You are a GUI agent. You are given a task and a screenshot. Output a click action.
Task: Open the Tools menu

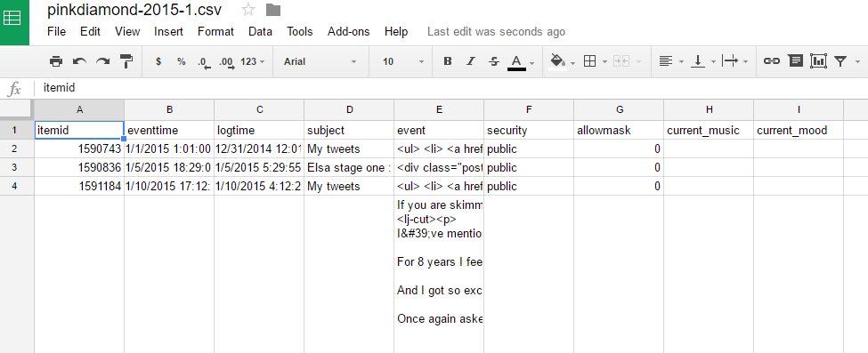tap(300, 31)
